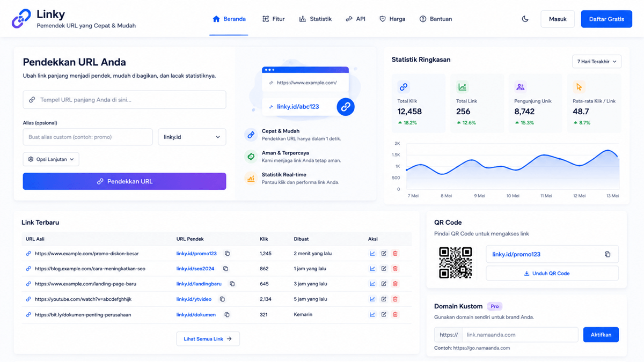Open the linky.id domain dropdown
This screenshot has height=362, width=644.
192,137
